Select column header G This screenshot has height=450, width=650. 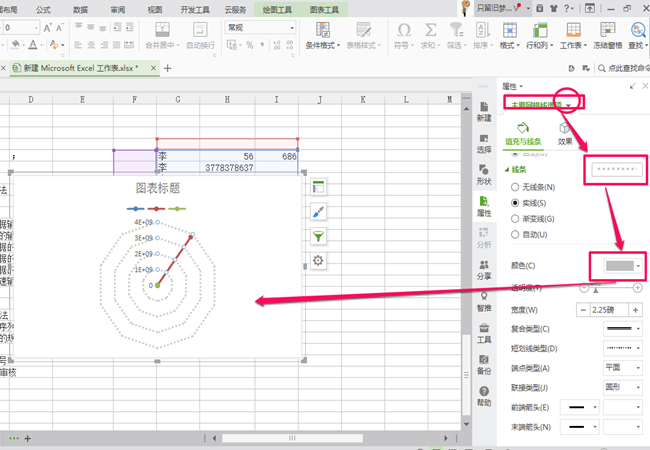[x=178, y=99]
